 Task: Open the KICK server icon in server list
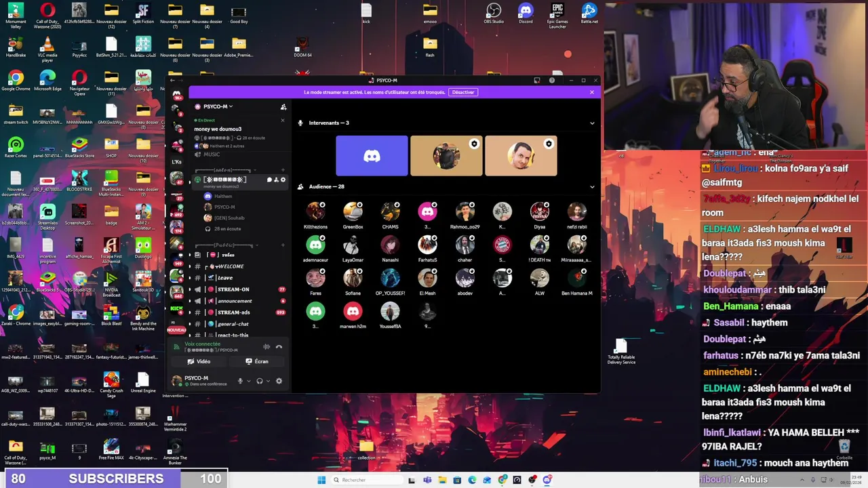[x=177, y=309]
